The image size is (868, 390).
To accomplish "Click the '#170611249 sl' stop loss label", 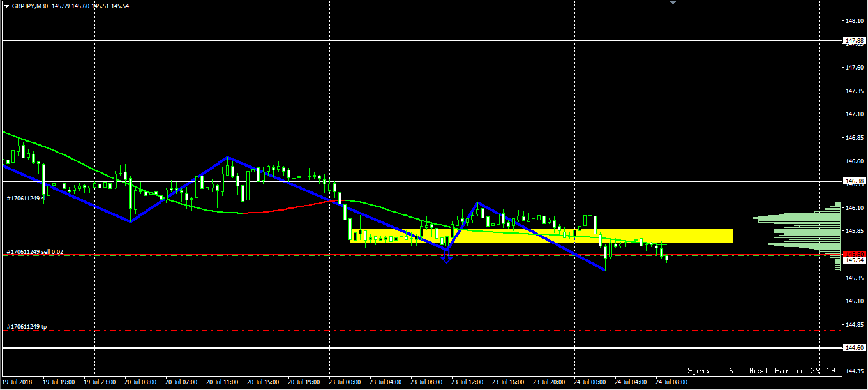I will 26,199.
